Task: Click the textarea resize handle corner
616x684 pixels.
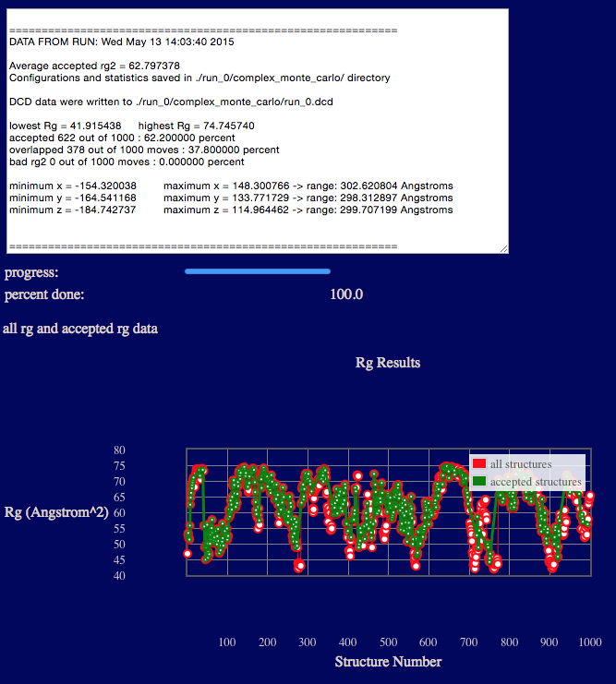Action: pyautogui.click(x=504, y=248)
